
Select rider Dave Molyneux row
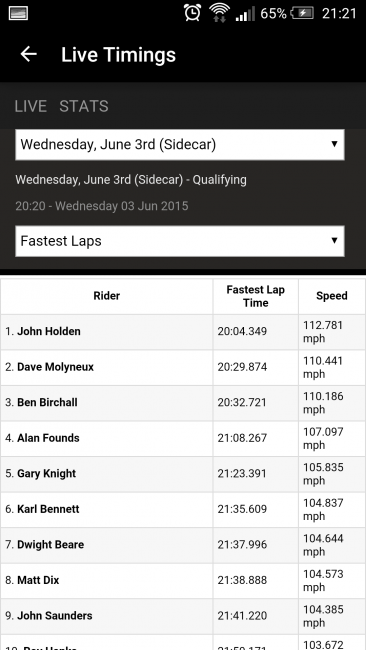pos(183,367)
